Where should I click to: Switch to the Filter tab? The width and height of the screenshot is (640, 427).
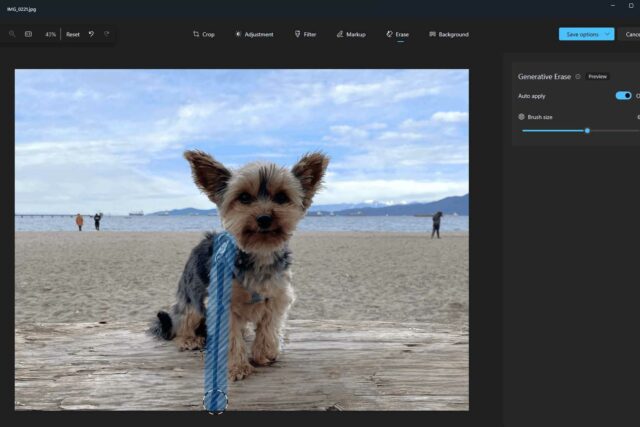305,34
